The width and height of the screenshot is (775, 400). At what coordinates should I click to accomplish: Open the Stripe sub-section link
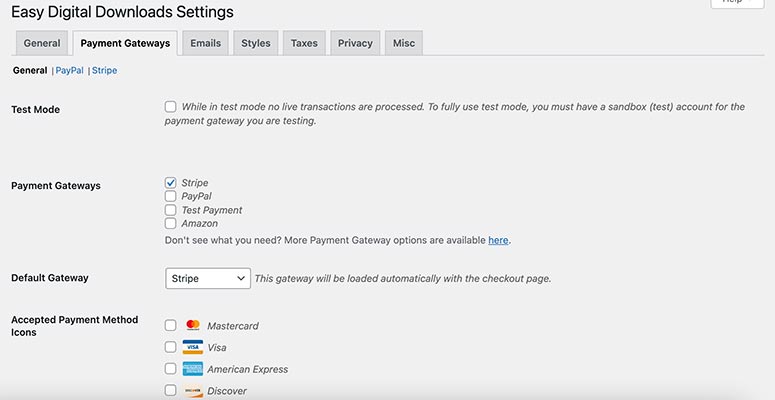[x=104, y=70]
